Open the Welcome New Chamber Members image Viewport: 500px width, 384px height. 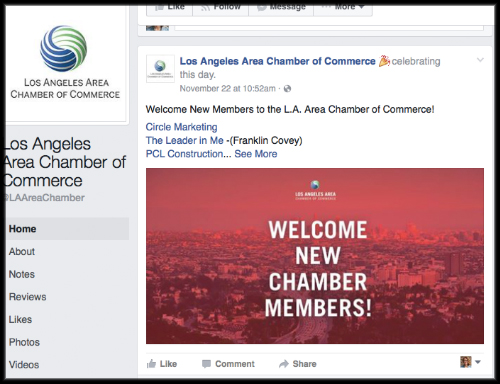click(315, 256)
